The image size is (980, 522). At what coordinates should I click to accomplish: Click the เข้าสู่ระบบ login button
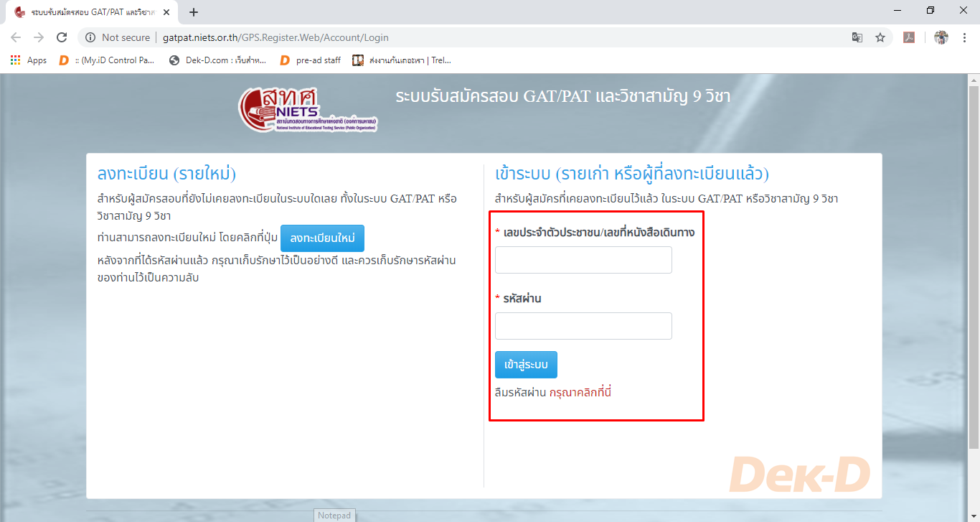click(x=526, y=365)
